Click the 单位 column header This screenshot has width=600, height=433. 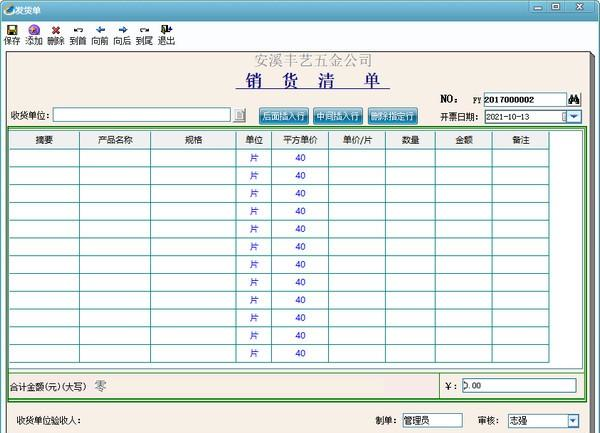[x=254, y=140]
